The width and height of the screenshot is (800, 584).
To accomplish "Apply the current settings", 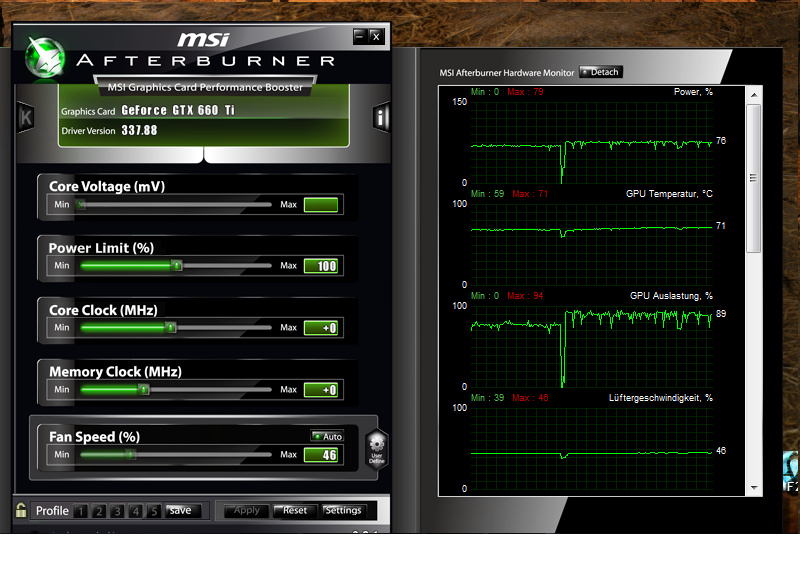I will 246,511.
